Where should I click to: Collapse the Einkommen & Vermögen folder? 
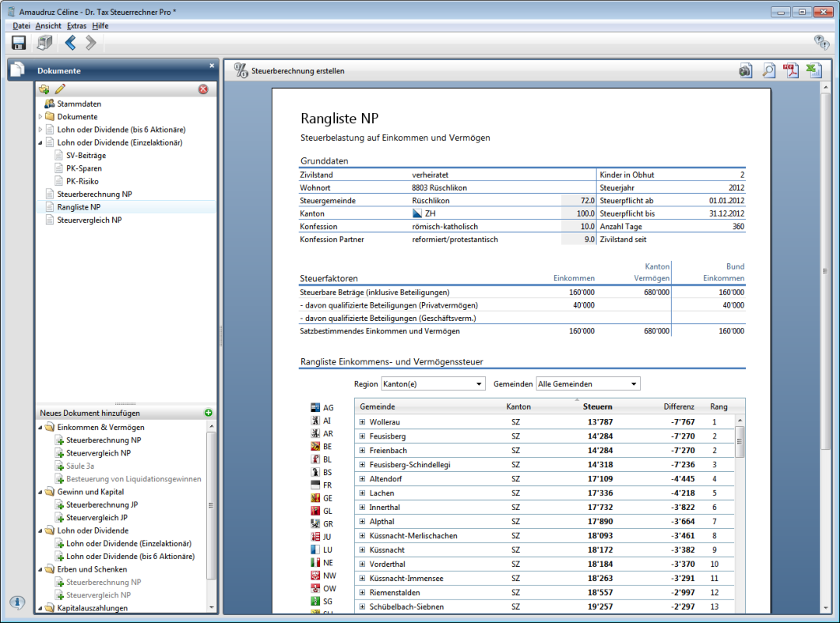[40, 428]
